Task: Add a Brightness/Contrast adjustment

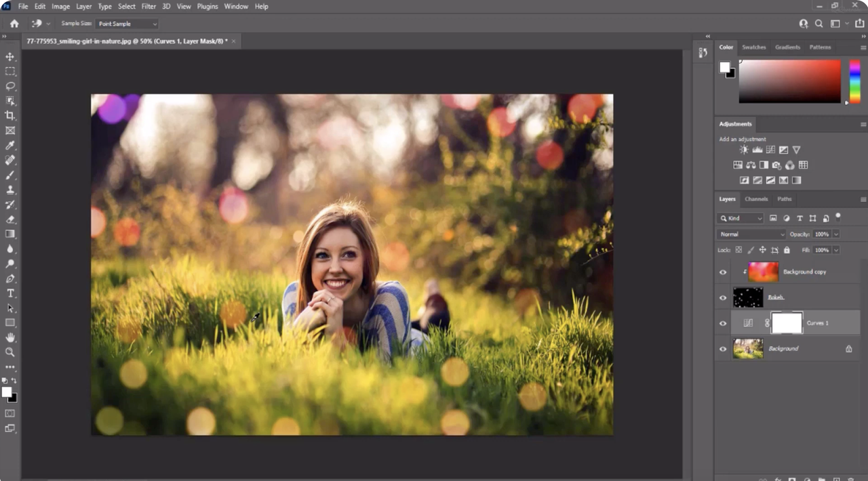Action: point(744,150)
